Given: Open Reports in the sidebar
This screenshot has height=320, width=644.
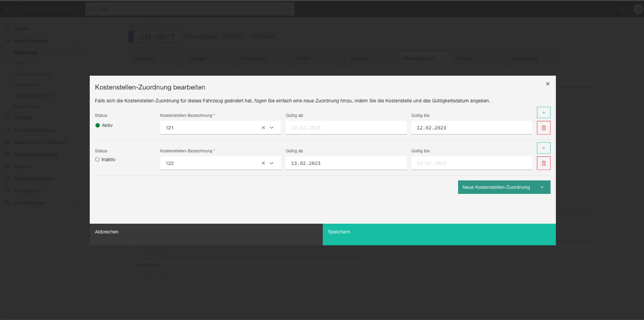Looking at the screenshot, I should click(x=23, y=167).
